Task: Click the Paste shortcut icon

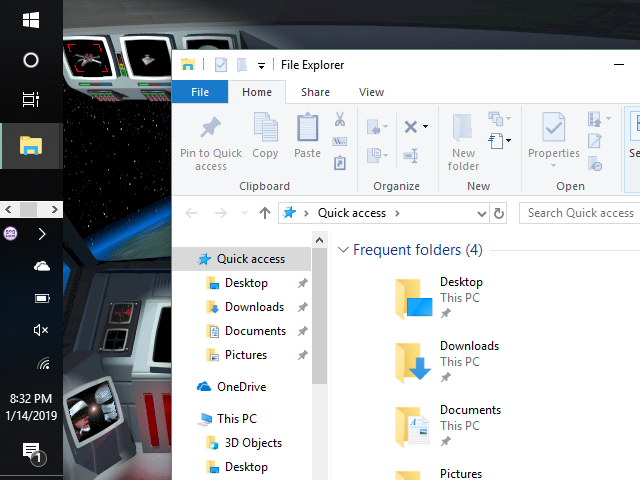Action: click(340, 163)
